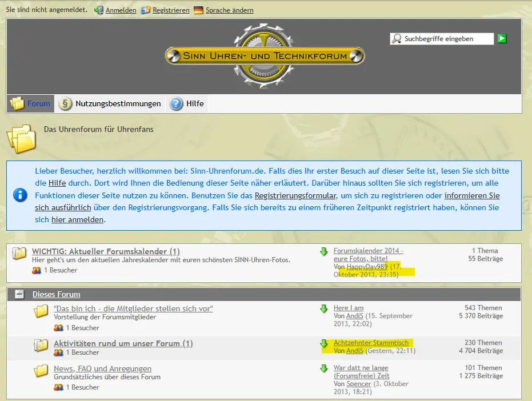Click the green arrow beside Achtzehnter Stammtisch
The image size is (532, 401).
(323, 344)
